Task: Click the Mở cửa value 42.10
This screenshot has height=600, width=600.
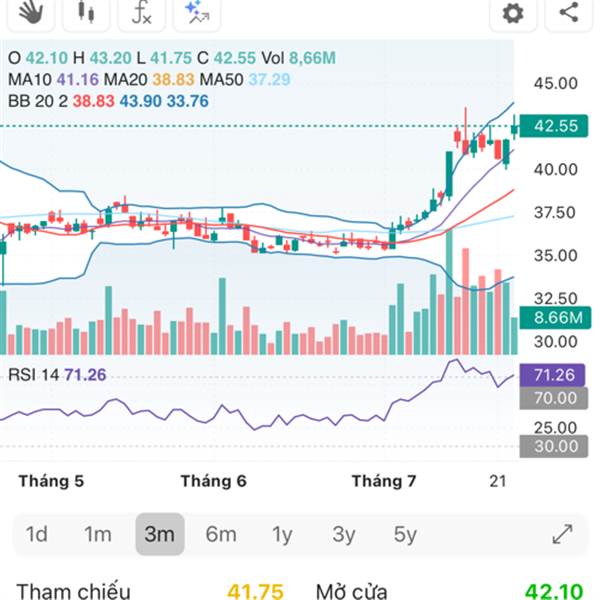Action: [x=554, y=591]
